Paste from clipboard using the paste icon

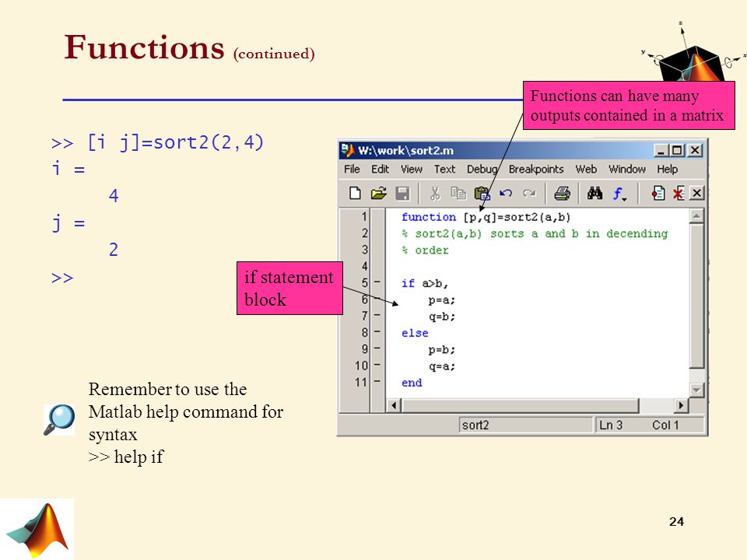click(x=482, y=194)
